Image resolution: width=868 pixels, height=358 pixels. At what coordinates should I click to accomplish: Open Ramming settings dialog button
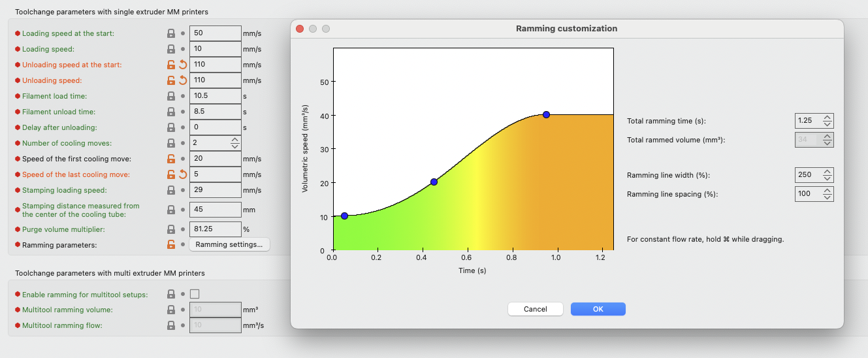pyautogui.click(x=229, y=245)
